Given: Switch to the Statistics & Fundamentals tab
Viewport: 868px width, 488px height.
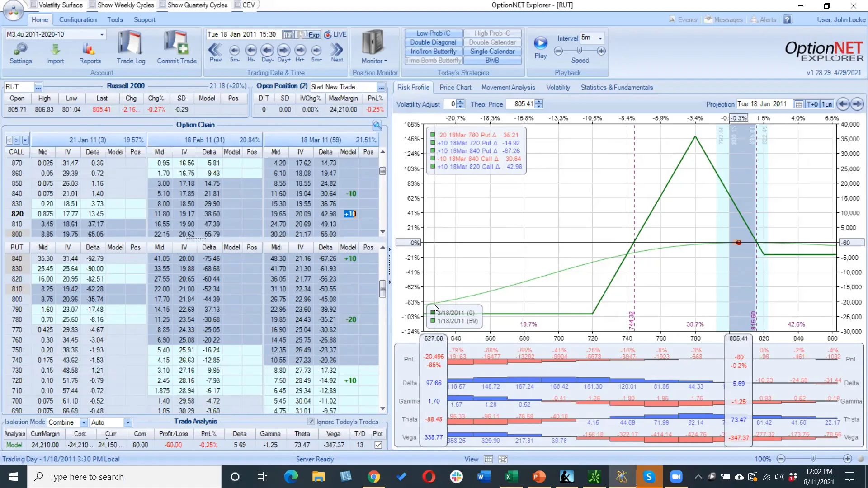Looking at the screenshot, I should tap(617, 88).
